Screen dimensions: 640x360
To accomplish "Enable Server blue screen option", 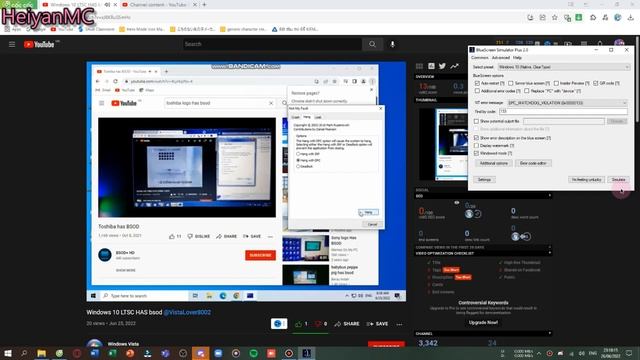I will 511,83.
